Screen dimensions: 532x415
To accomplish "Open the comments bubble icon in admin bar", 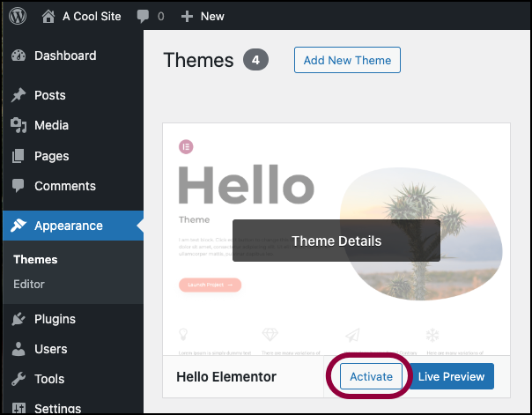I will point(143,16).
